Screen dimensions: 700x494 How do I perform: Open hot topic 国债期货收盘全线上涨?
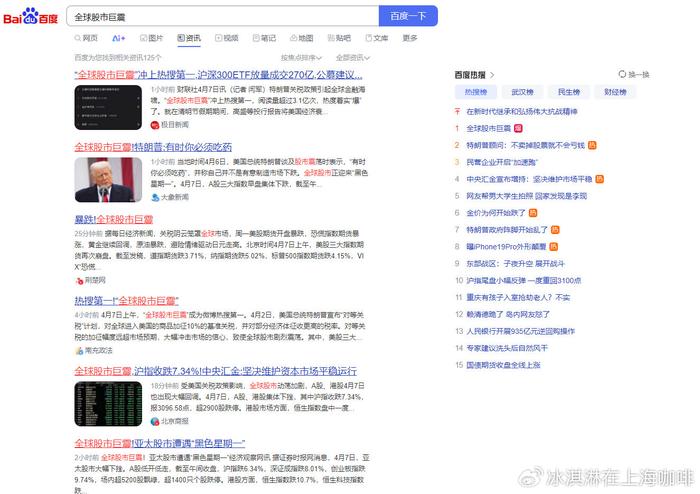point(503,365)
